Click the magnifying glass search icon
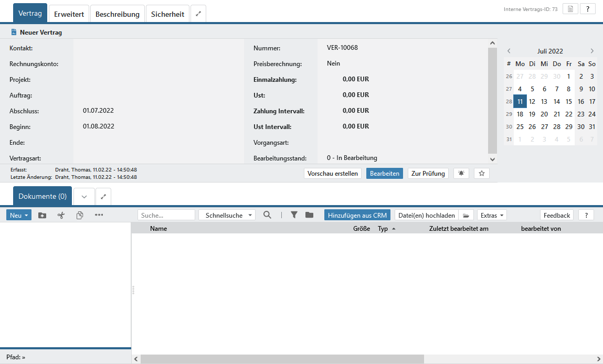This screenshot has width=603, height=364. 268,215
